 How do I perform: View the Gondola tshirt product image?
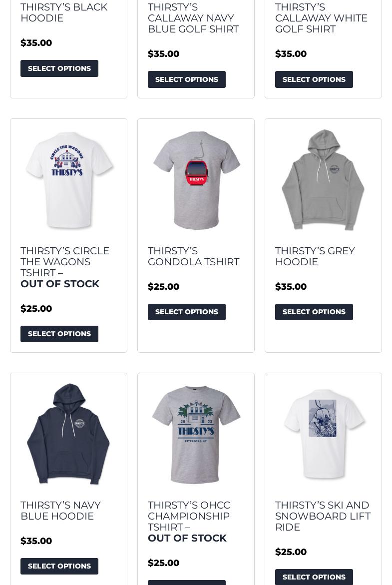[x=196, y=180]
